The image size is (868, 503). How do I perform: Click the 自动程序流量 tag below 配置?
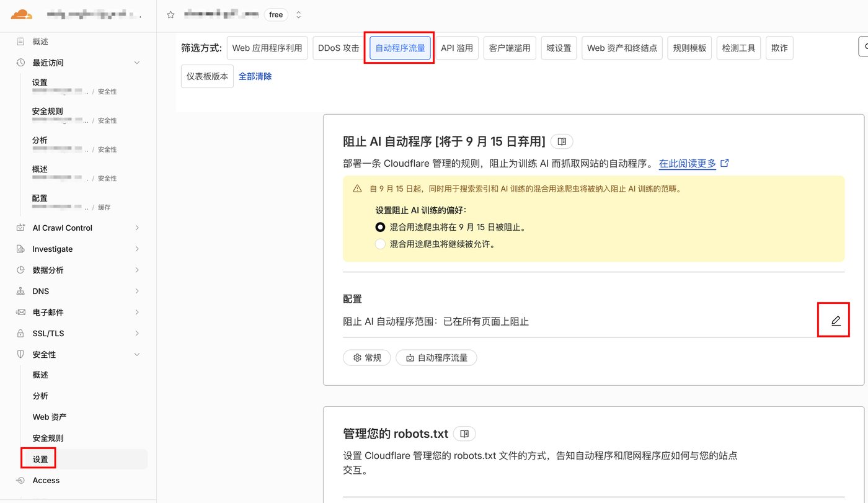click(x=436, y=357)
